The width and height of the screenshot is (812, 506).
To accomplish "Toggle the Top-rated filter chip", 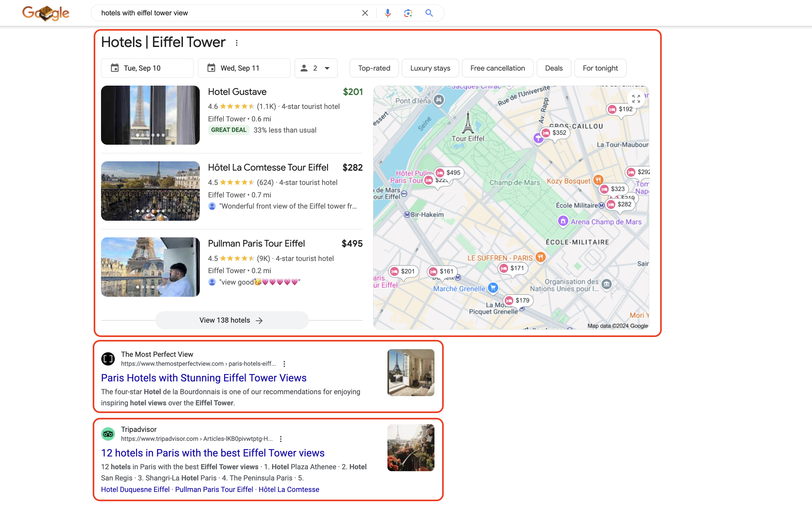I will [x=374, y=68].
